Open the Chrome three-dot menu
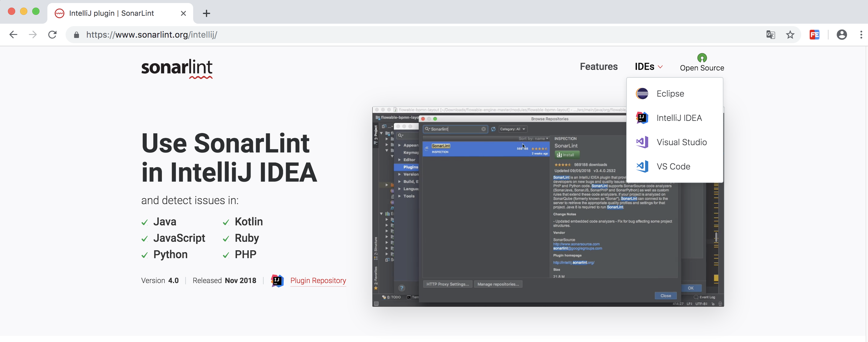The height and width of the screenshot is (342, 868). pos(861,35)
